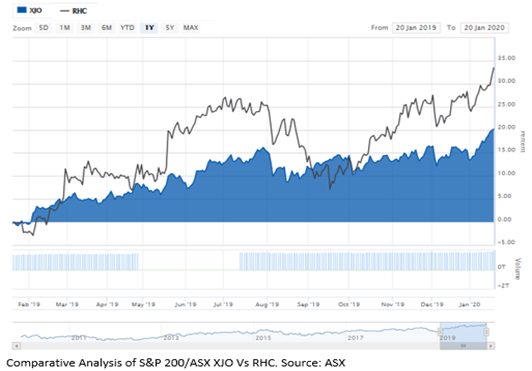Select the 6M zoom range
Viewport: 532px width, 371px height.
[107, 28]
